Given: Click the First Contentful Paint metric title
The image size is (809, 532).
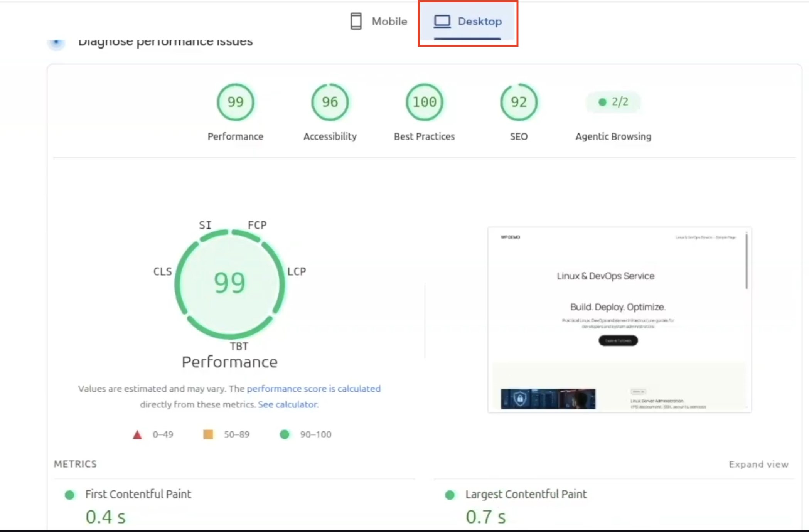Looking at the screenshot, I should coord(138,494).
